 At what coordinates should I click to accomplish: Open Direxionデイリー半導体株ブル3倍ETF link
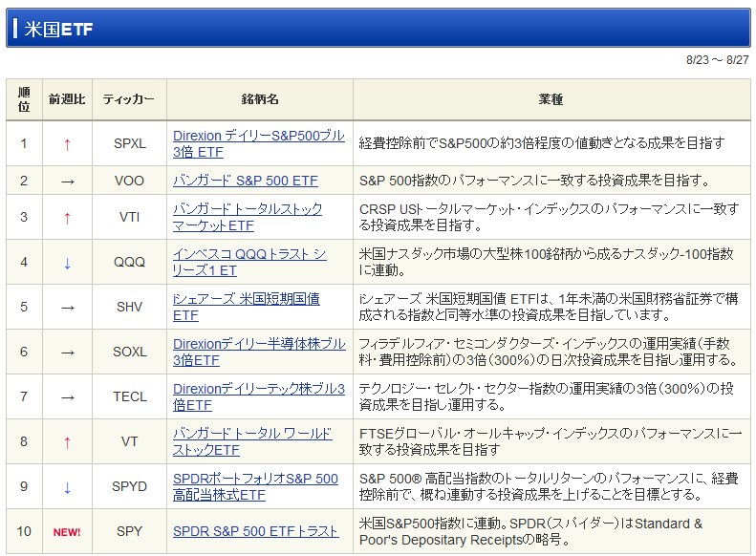coord(259,352)
